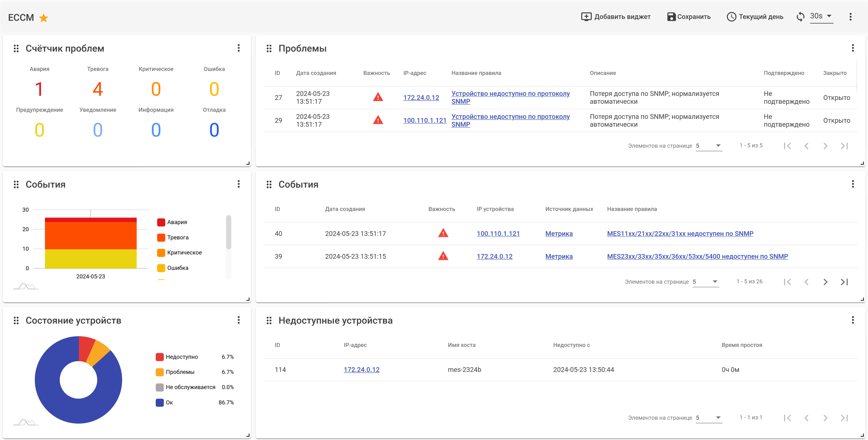The height and width of the screenshot is (440, 868).
Task: Grab the drag handle of Проблемы widget
Action: click(269, 49)
